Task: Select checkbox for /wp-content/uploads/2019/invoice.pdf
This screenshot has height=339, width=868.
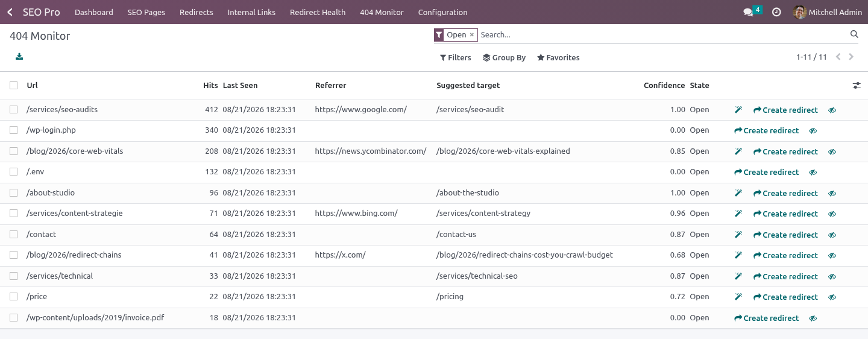Action: [13, 318]
